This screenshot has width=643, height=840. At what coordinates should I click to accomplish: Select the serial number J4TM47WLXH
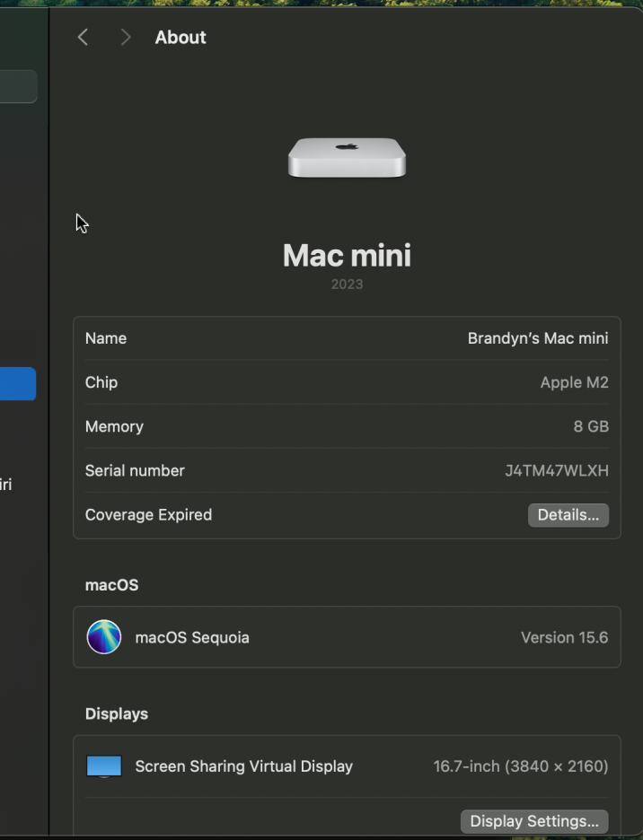[557, 470]
